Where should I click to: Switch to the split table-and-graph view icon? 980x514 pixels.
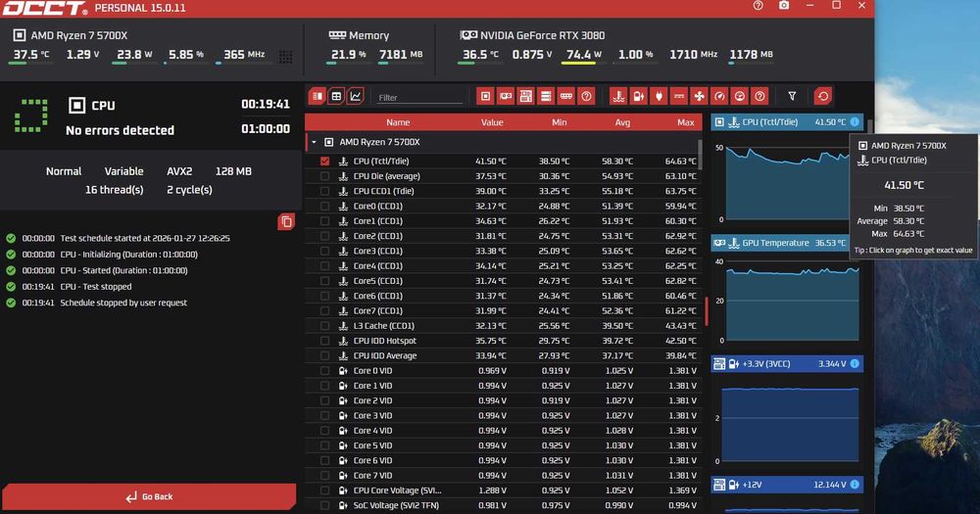318,96
